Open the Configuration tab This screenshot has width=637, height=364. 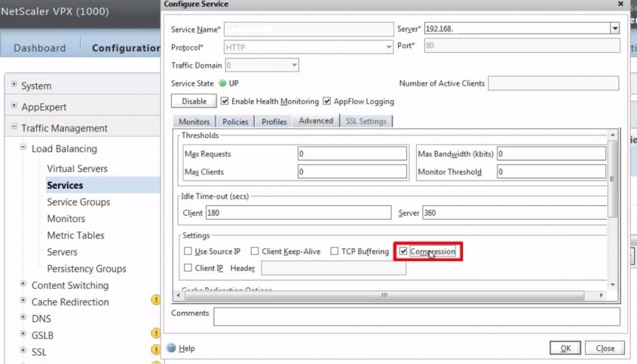click(x=126, y=48)
